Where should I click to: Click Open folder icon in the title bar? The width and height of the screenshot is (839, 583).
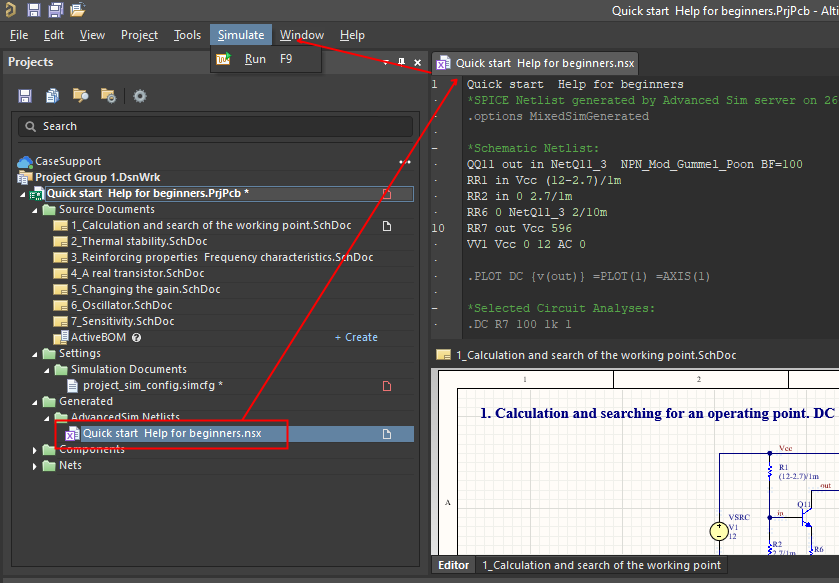click(x=77, y=10)
